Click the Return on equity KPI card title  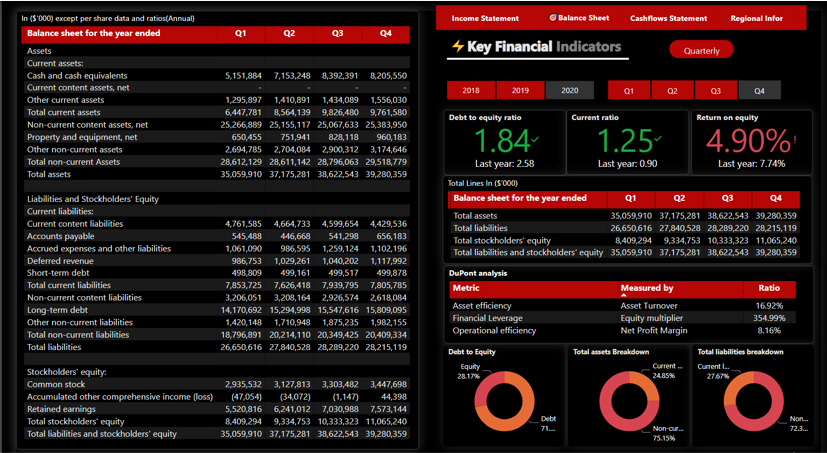click(x=727, y=118)
